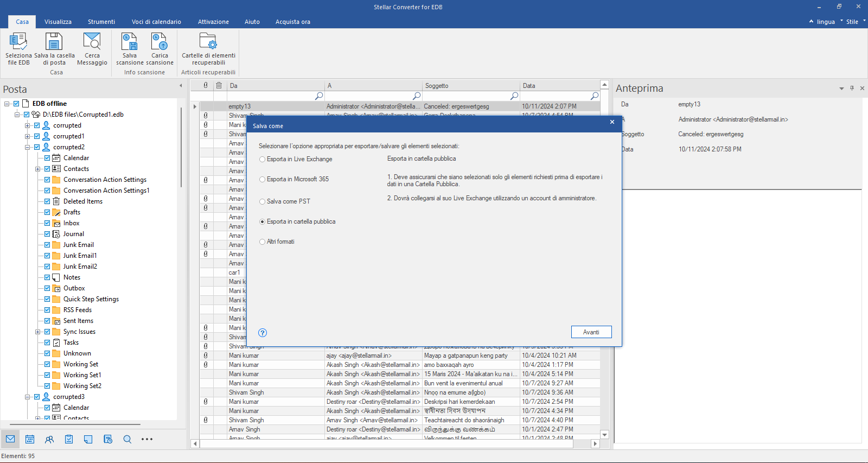Select the Journal folder in tree
Screen dimensions: 868x463
coord(74,234)
